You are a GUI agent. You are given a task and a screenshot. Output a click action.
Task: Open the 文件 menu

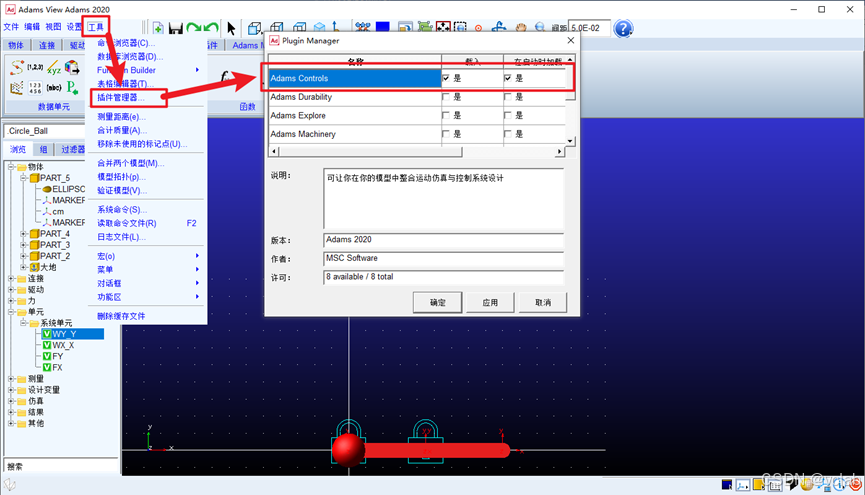coord(11,26)
